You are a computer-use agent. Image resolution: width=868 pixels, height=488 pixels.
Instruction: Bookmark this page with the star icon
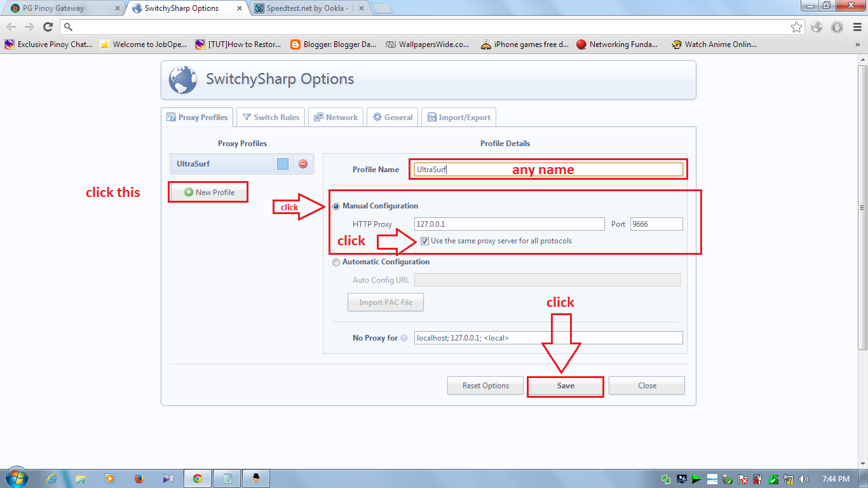[x=796, y=27]
